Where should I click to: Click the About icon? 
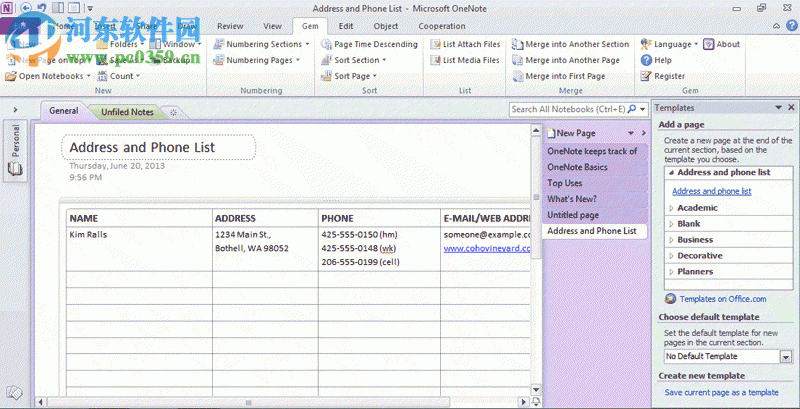pos(708,44)
